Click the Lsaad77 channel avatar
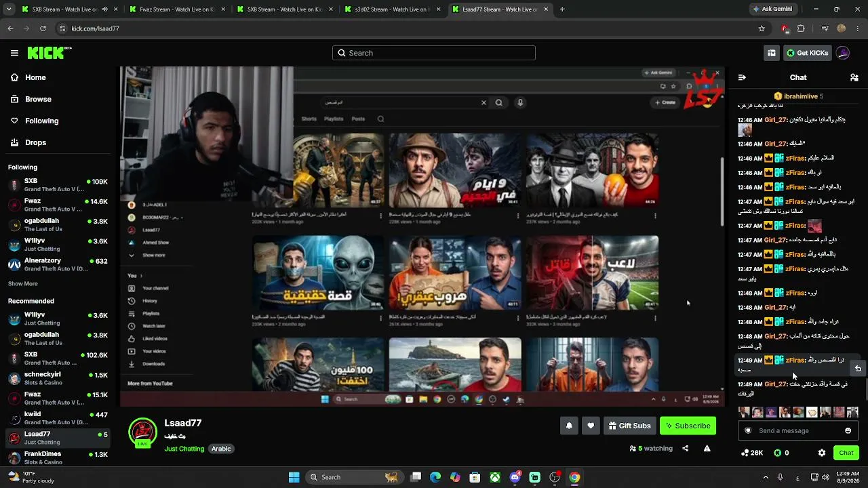This screenshot has height=488, width=868. coord(142,432)
